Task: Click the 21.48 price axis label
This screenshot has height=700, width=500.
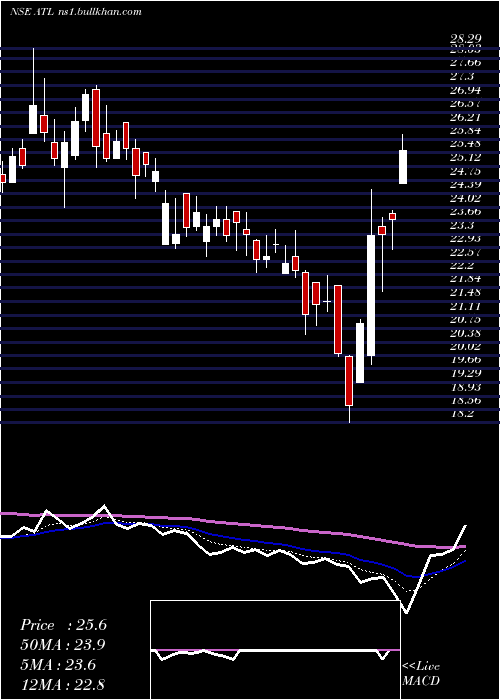Action: pyautogui.click(x=466, y=292)
